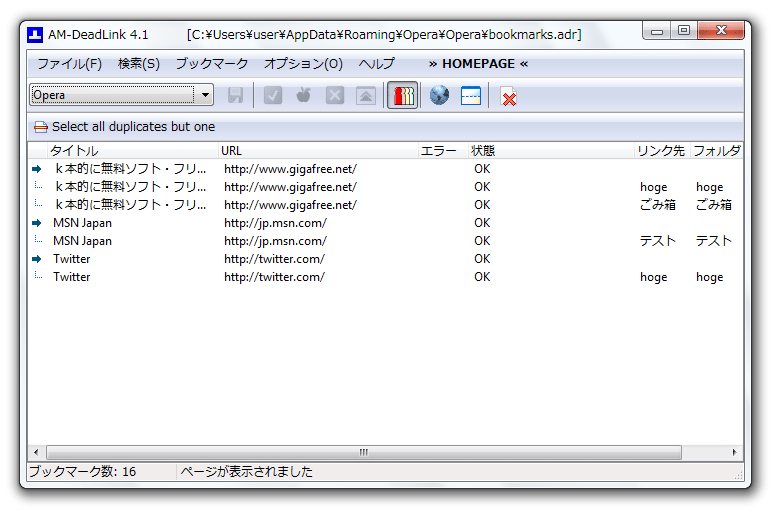The height and width of the screenshot is (510, 774).
Task: Click the blue window preview toolbar icon
Action: click(470, 95)
